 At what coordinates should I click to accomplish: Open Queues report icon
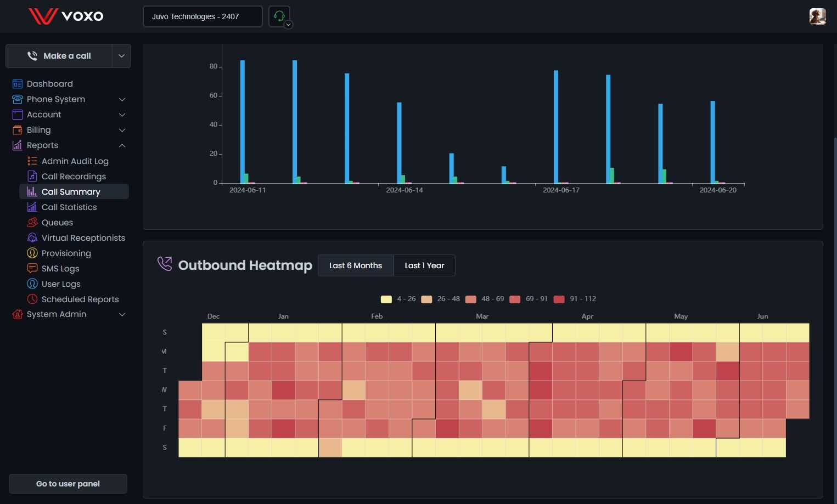32,223
